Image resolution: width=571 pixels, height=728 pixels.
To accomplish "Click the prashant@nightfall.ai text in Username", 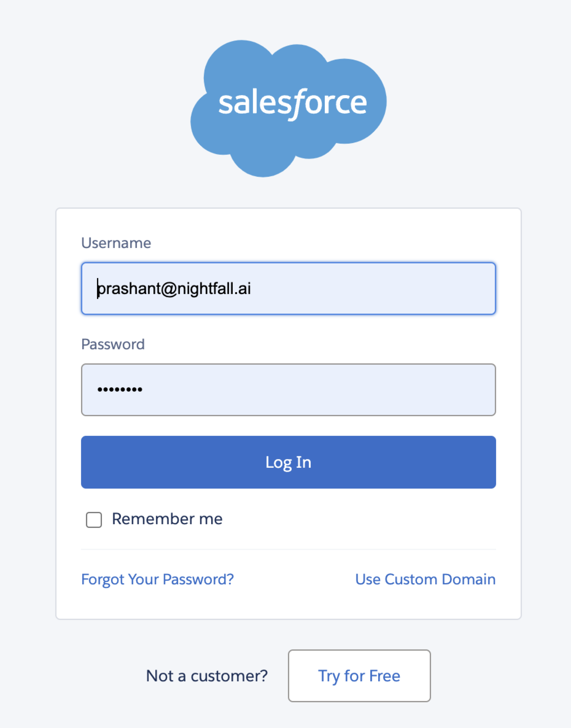I will [x=174, y=288].
